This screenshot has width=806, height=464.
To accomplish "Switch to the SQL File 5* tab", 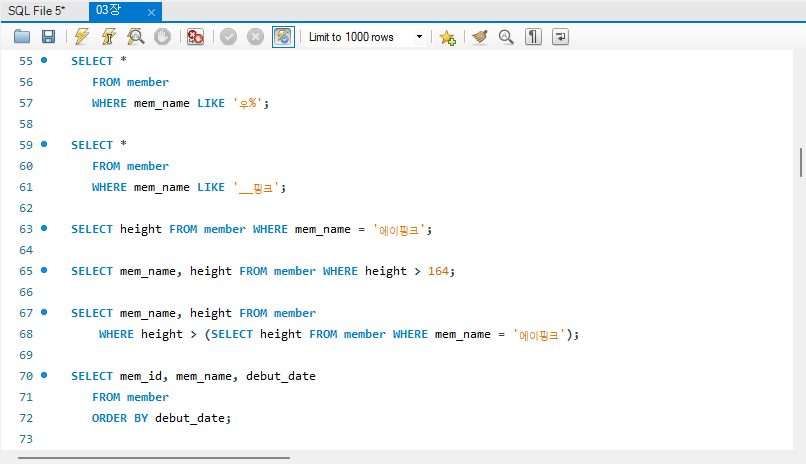I will (x=37, y=11).
